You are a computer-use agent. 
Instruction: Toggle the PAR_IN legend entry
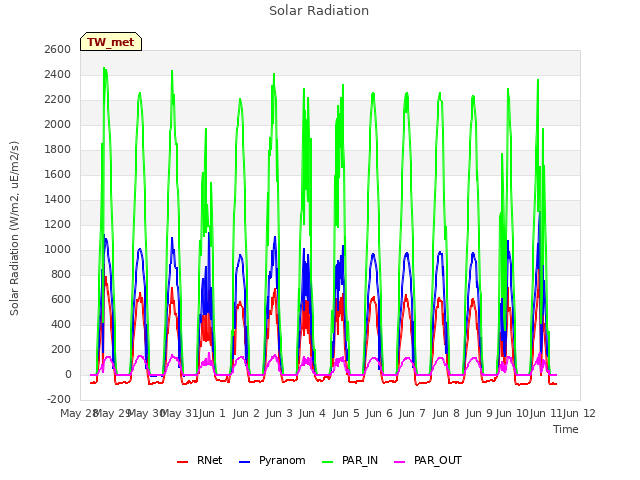pyautogui.click(x=350, y=460)
